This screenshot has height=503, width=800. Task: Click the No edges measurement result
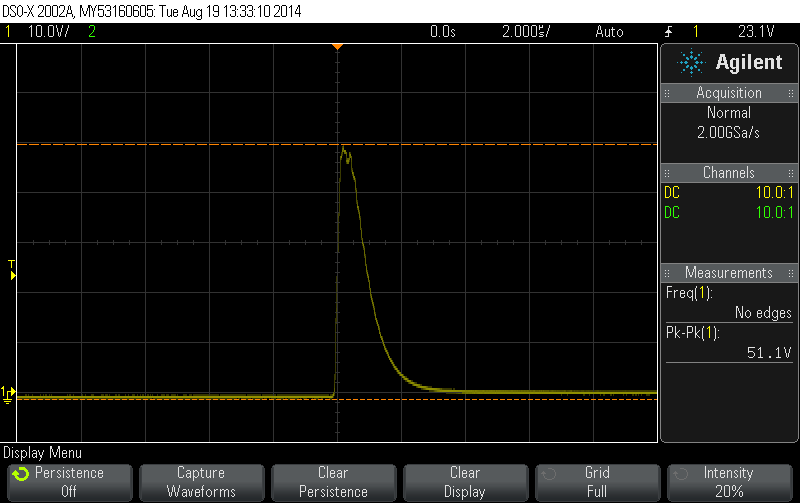click(763, 313)
